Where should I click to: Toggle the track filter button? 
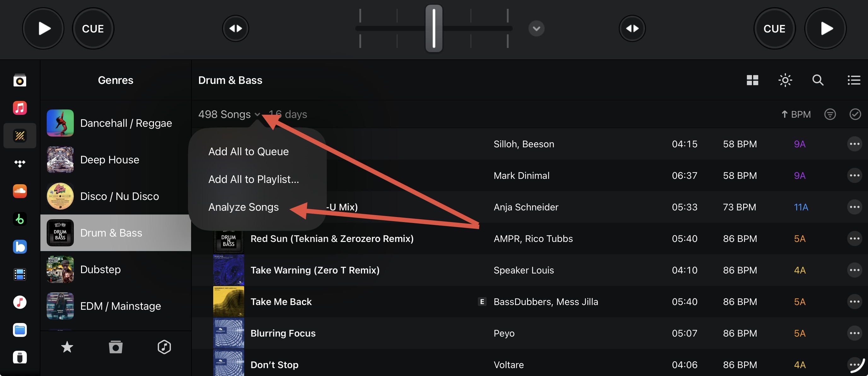coord(830,114)
